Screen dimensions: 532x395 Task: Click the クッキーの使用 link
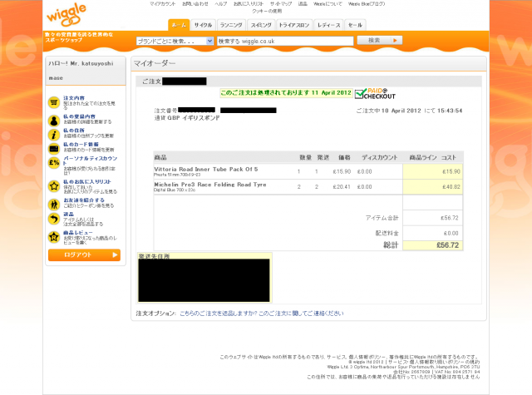pos(267,11)
